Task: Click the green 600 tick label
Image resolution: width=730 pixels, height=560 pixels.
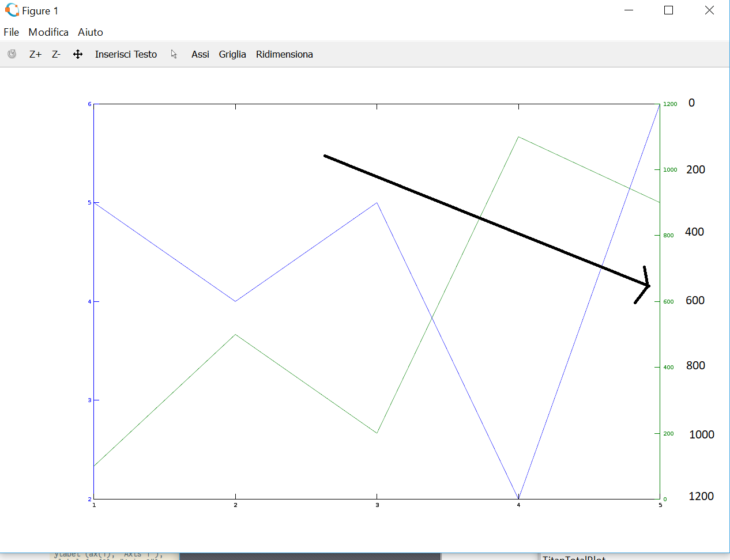Action: [x=668, y=302]
